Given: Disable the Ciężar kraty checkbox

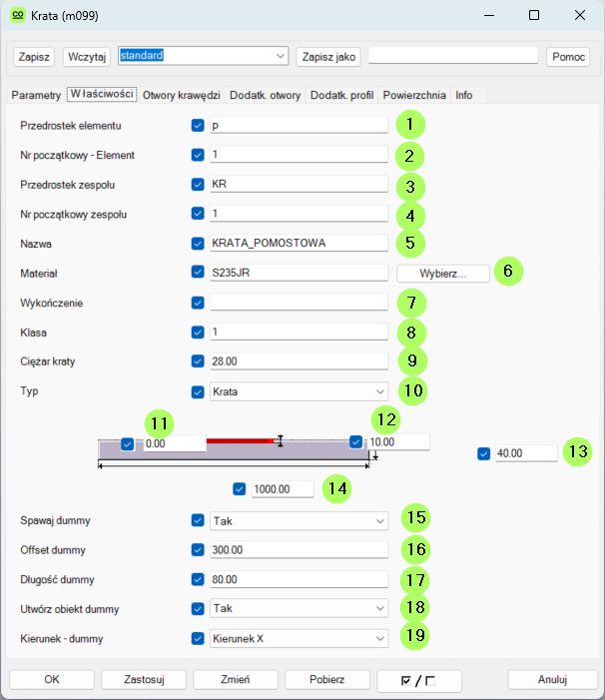Looking at the screenshot, I should coord(198,361).
